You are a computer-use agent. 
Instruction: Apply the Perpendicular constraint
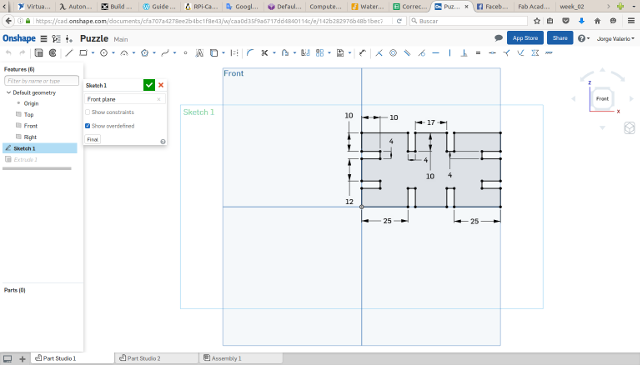[x=464, y=53]
